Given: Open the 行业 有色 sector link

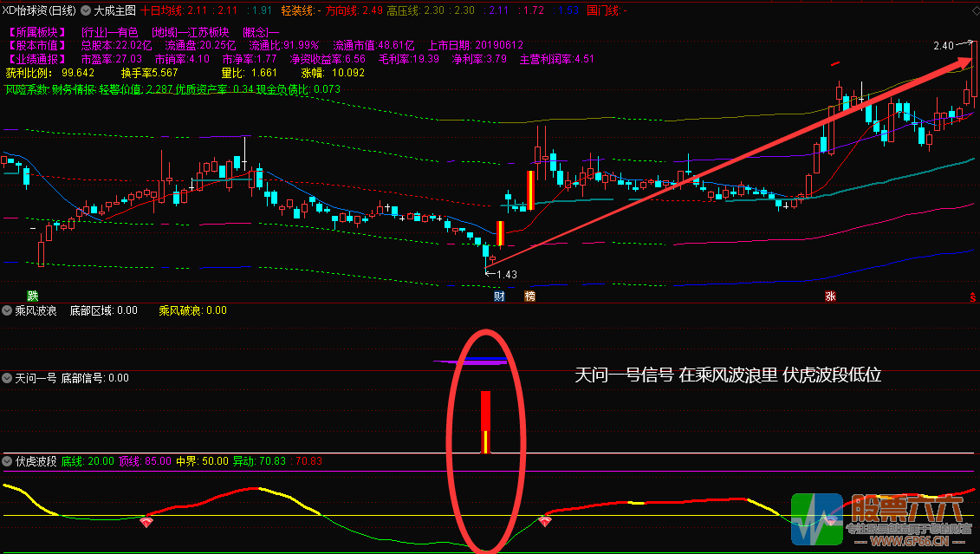Looking at the screenshot, I should [x=109, y=32].
